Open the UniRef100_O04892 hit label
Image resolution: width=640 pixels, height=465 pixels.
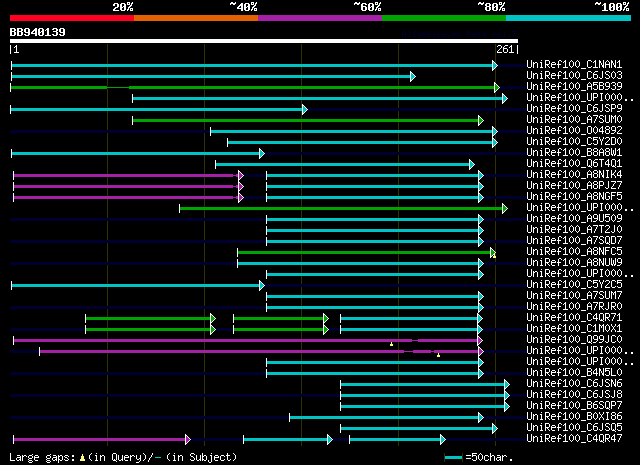click(x=574, y=130)
